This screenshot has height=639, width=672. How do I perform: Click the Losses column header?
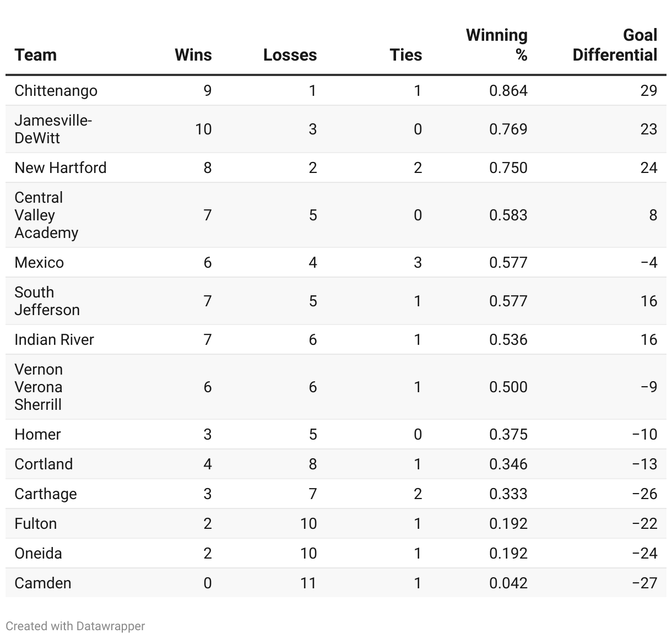[290, 55]
